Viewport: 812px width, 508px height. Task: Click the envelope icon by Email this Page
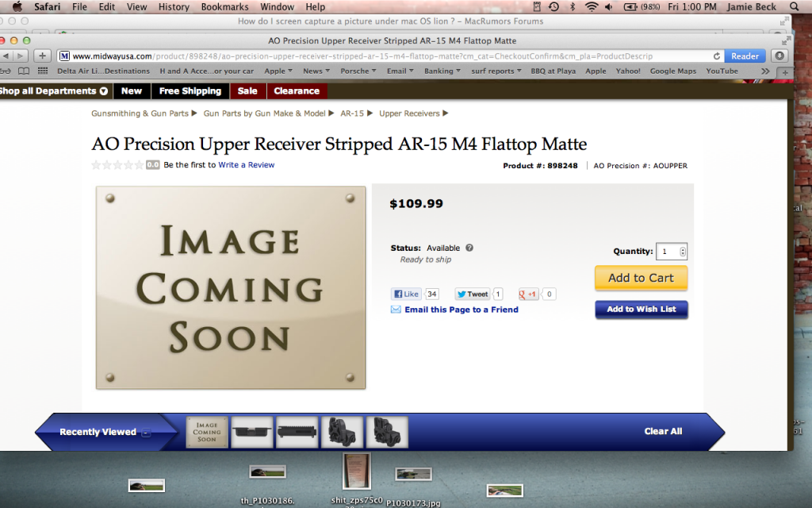pos(396,310)
